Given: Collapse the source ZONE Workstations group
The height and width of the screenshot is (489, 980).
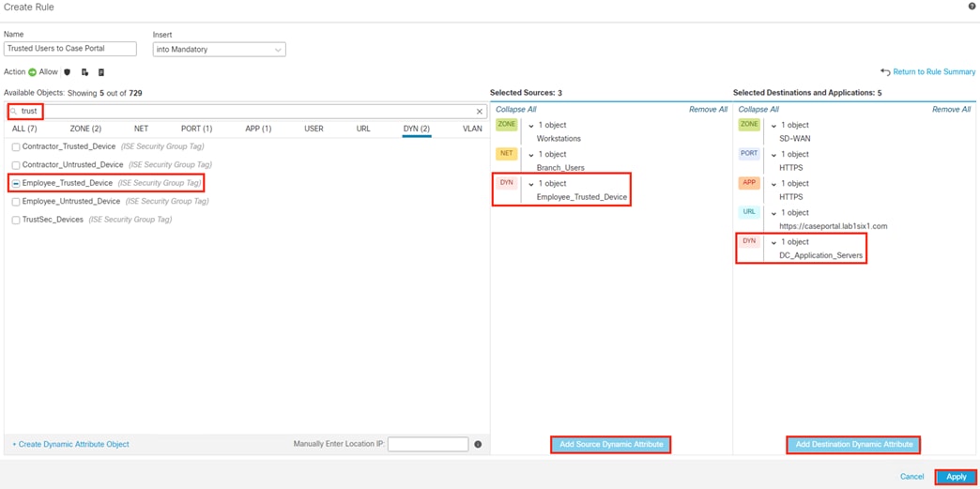Looking at the screenshot, I should pyautogui.click(x=531, y=125).
